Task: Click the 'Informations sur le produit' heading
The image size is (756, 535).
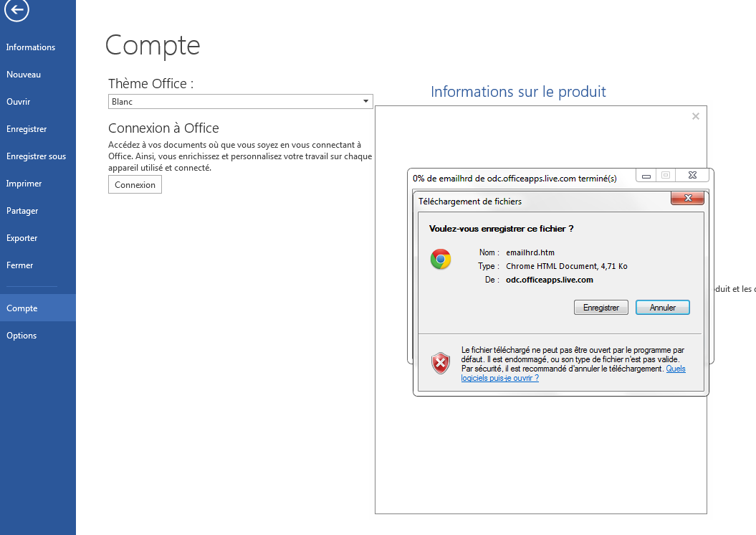Action: (x=518, y=92)
